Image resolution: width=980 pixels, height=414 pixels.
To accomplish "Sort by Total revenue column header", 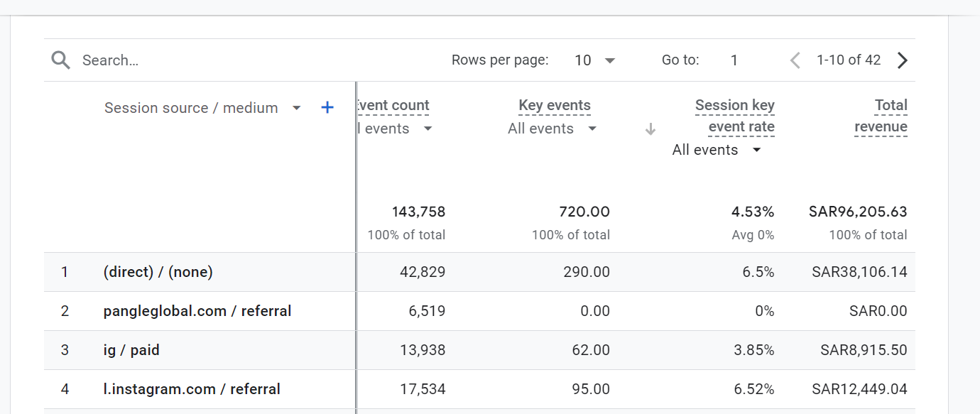I will pyautogui.click(x=881, y=116).
